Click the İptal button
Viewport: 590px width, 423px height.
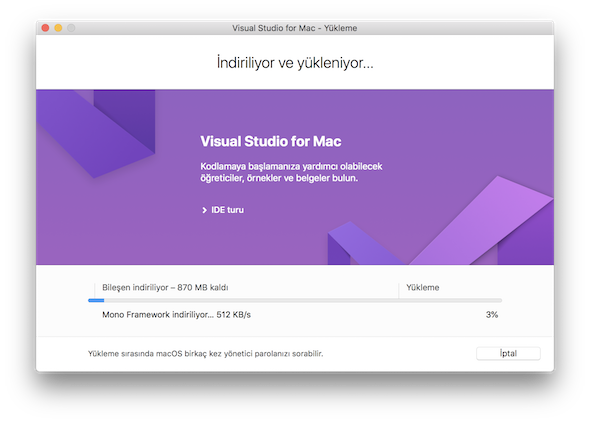[508, 353]
